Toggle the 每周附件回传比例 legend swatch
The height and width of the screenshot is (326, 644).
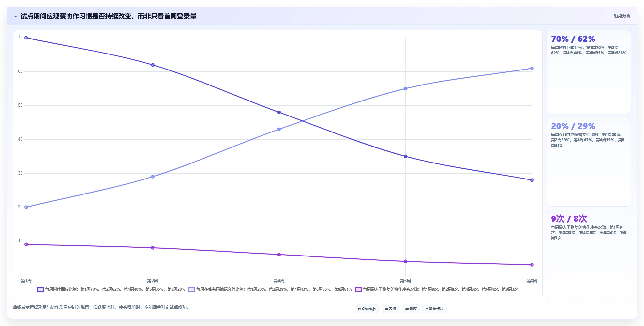click(x=40, y=290)
